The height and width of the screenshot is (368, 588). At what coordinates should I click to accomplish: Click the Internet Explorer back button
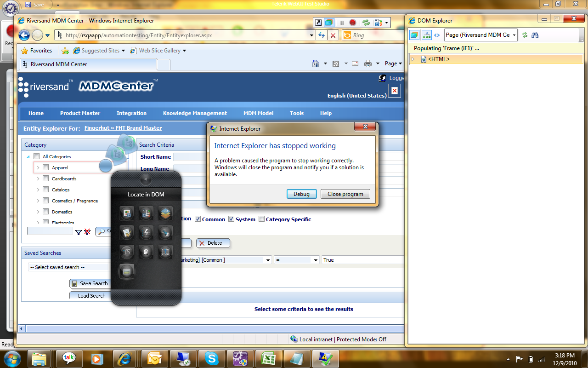[x=24, y=35]
